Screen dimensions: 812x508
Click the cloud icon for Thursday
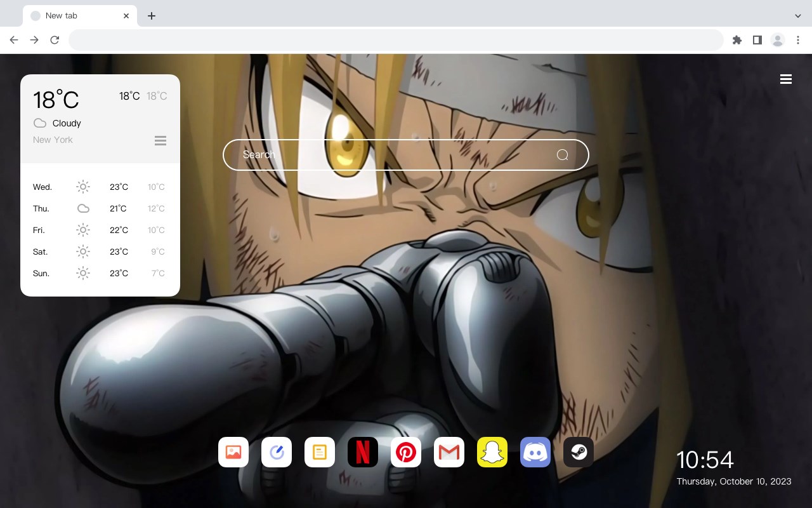tap(83, 208)
